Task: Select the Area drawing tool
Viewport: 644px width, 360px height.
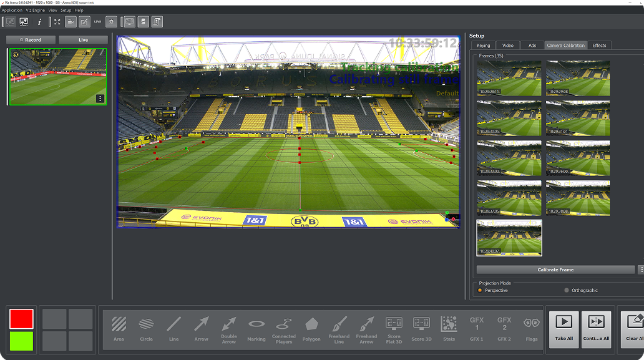Action: point(119,329)
